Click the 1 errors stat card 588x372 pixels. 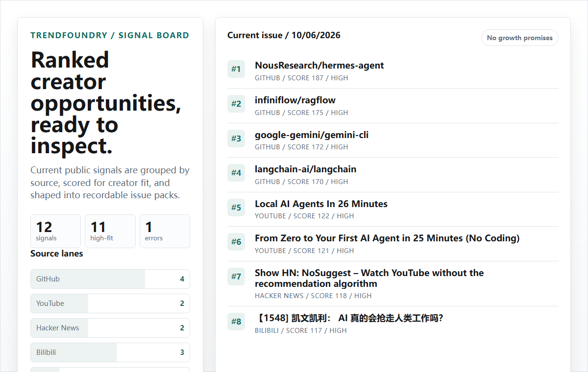[x=165, y=231]
